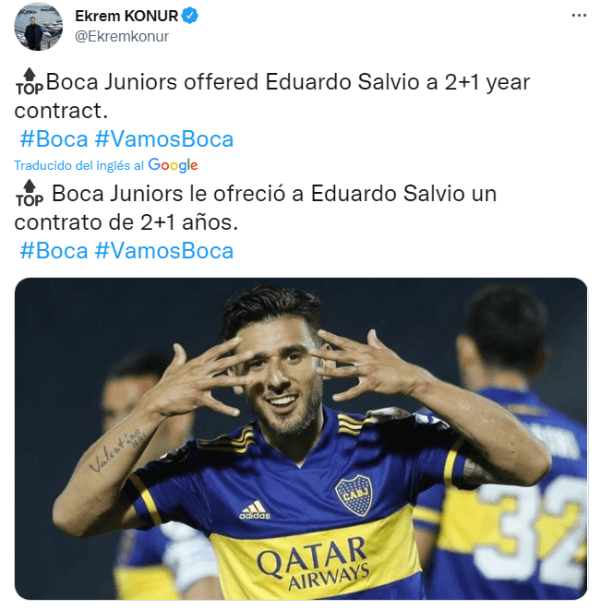The height and width of the screenshot is (610, 600).
Task: Click the first #VamosBoca hashtag
Action: [164, 139]
